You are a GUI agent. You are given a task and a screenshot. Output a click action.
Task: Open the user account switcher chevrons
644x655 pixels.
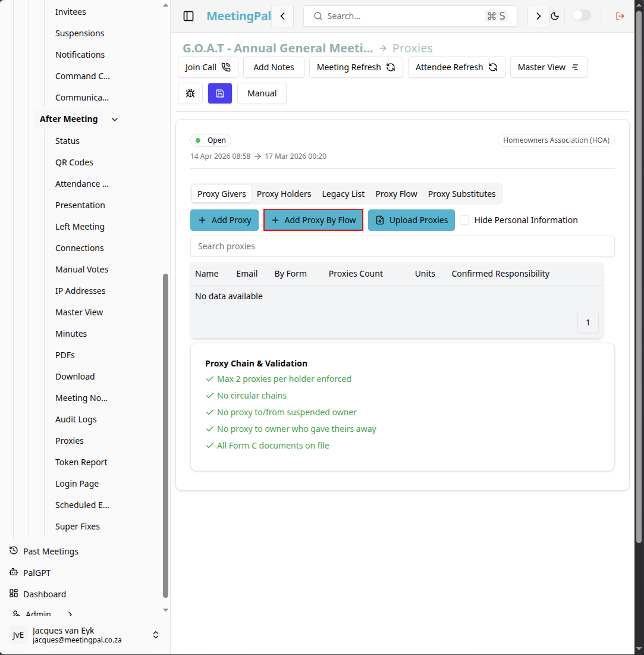point(156,635)
